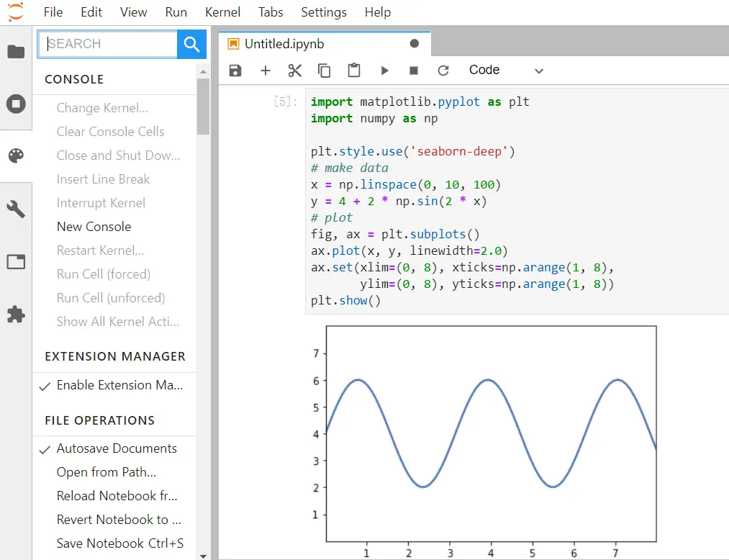Select Run Cell (forced) command

[x=114, y=274]
